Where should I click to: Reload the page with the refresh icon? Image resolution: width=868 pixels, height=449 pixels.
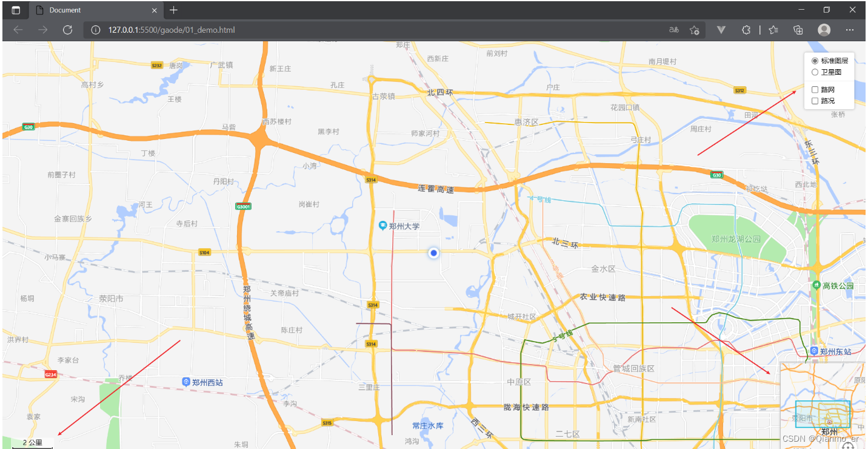coord(68,30)
